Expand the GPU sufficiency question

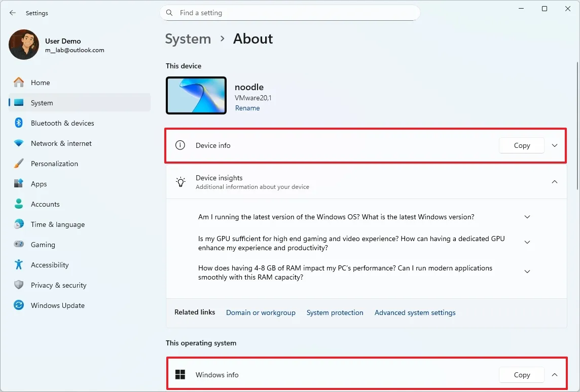tap(527, 242)
